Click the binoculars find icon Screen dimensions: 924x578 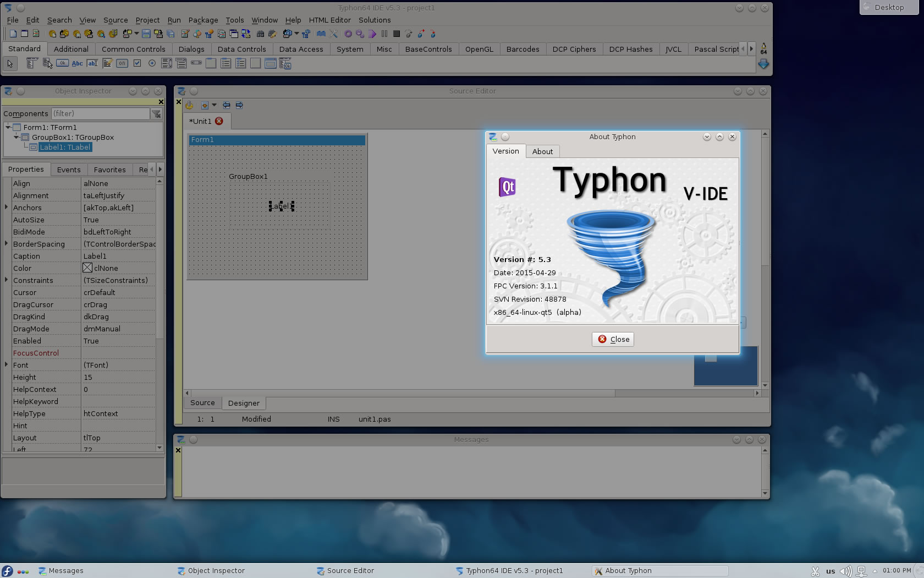click(x=261, y=34)
